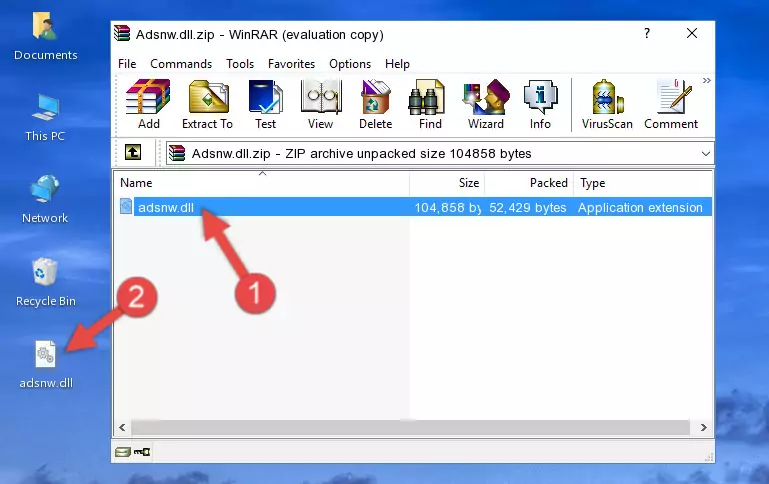Open the Comment tool
Screen dimensions: 769x484
pos(671,104)
